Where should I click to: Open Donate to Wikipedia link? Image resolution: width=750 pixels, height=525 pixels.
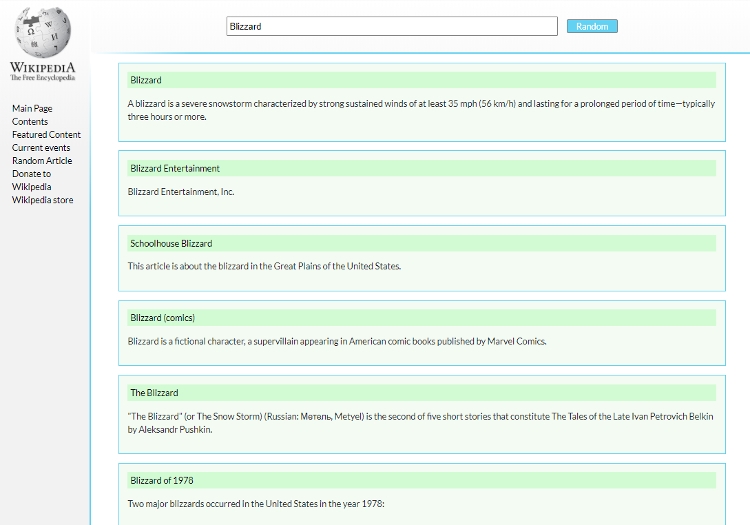(32, 180)
